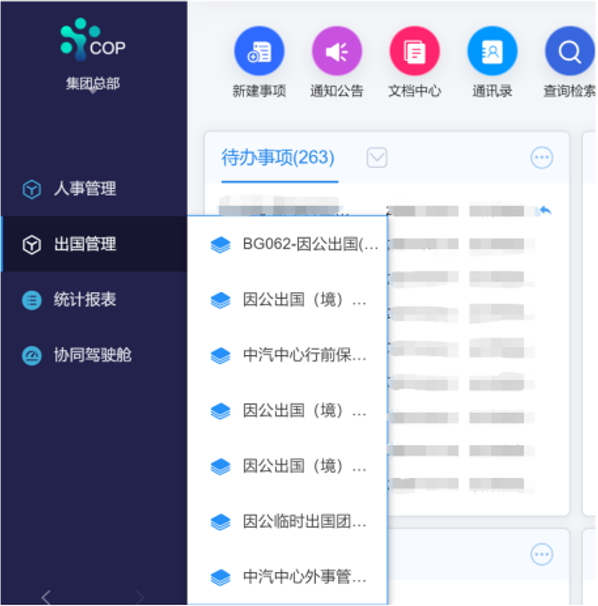Expand the 集团总部 organization dropdown

pos(93,84)
